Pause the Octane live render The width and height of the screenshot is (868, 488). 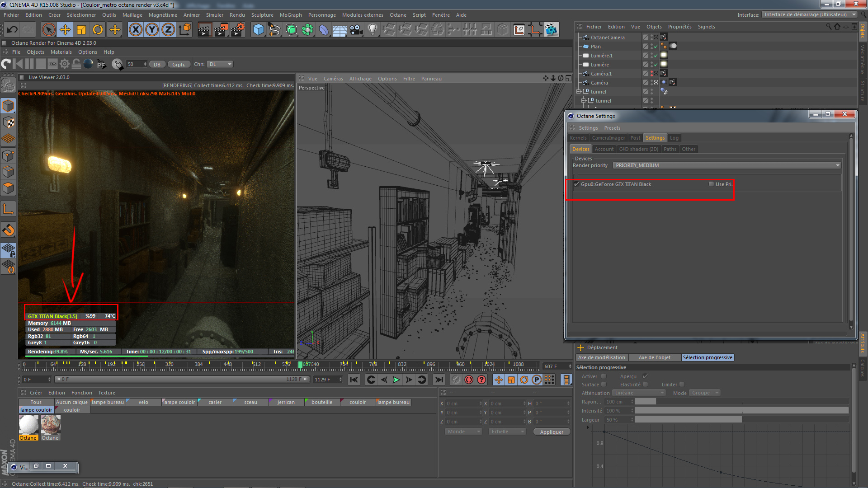[29, 64]
